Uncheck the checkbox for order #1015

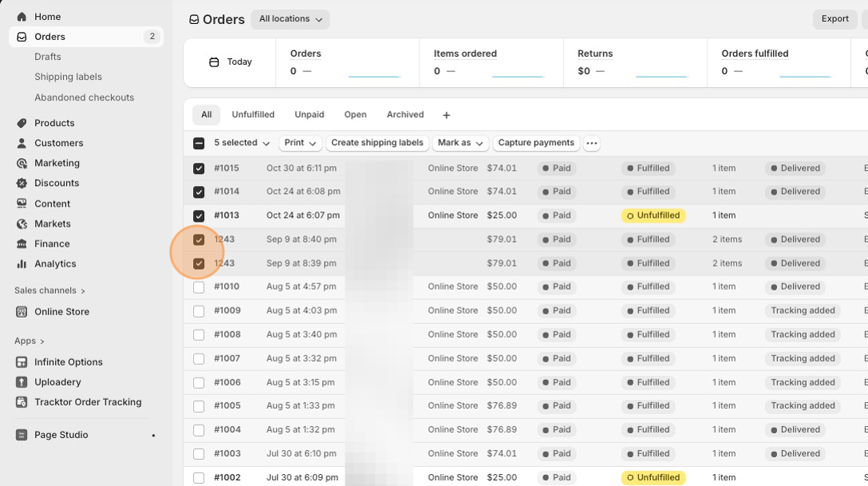(199, 168)
